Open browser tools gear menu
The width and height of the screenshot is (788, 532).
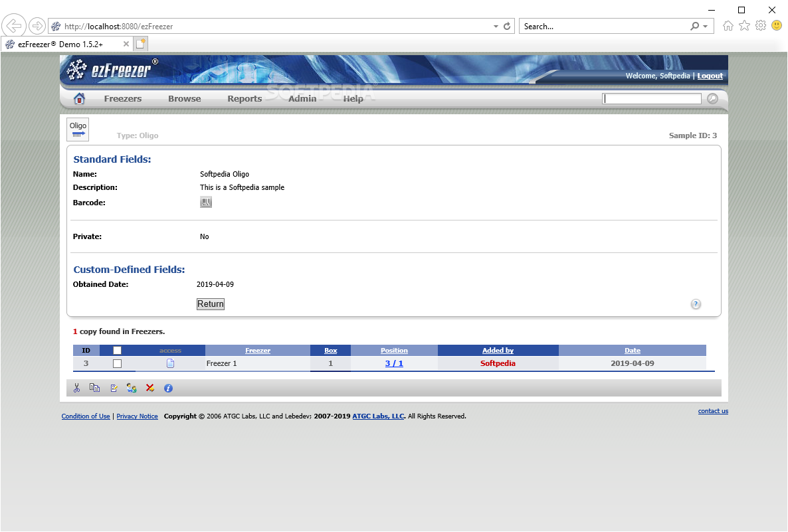(761, 26)
